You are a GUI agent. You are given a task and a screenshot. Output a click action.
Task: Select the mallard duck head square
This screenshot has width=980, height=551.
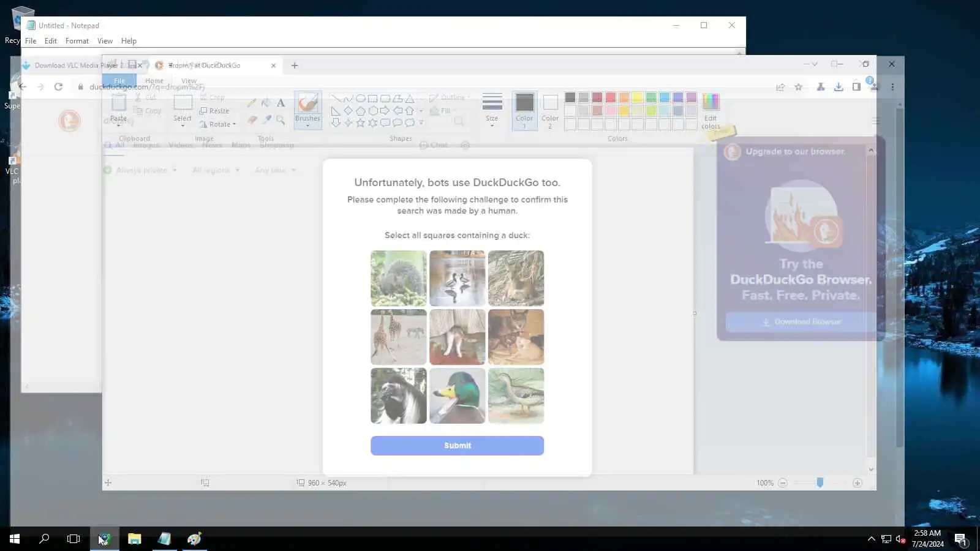[x=457, y=395]
